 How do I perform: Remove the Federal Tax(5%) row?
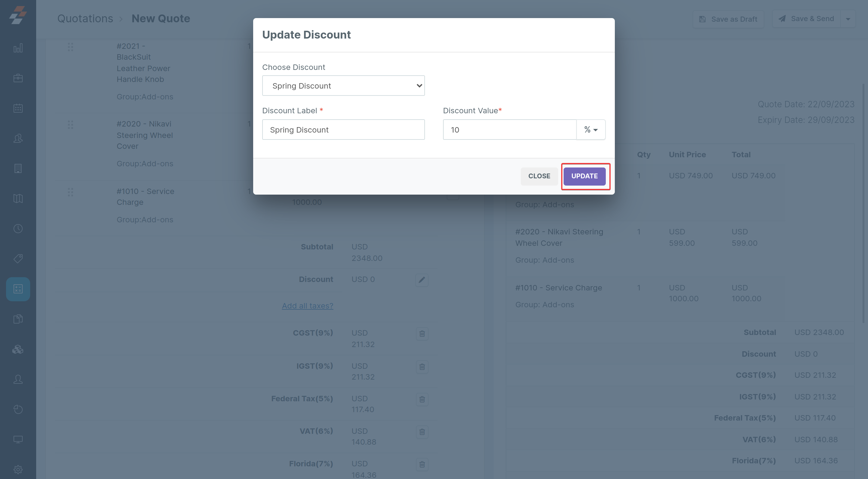click(422, 399)
